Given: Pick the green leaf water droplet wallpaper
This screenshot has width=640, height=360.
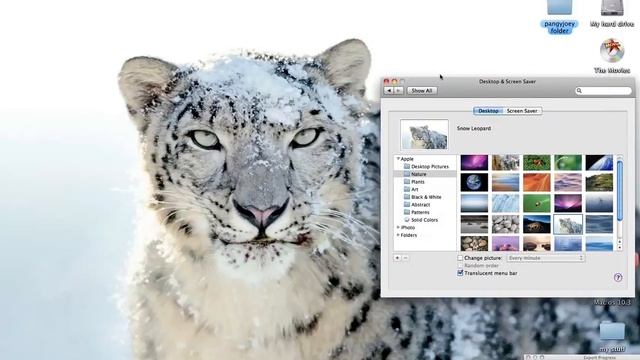Looking at the screenshot, I should (568, 162).
